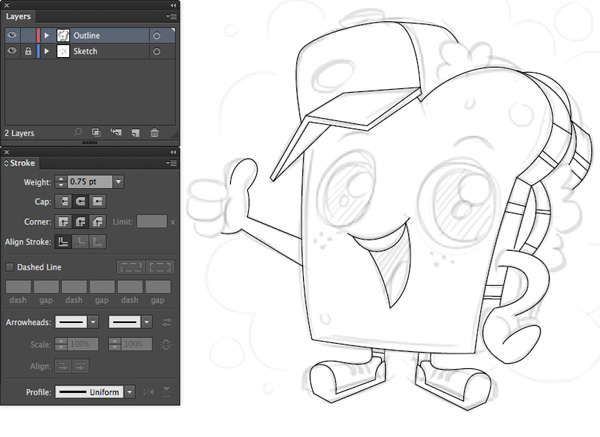Open the Layers panel flyout menu
This screenshot has height=437, width=600.
[171, 17]
